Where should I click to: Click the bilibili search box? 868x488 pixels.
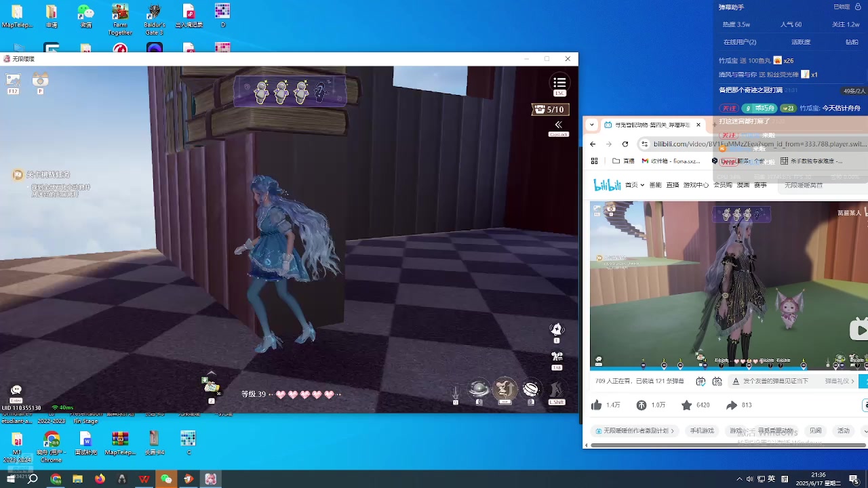pyautogui.click(x=822, y=185)
